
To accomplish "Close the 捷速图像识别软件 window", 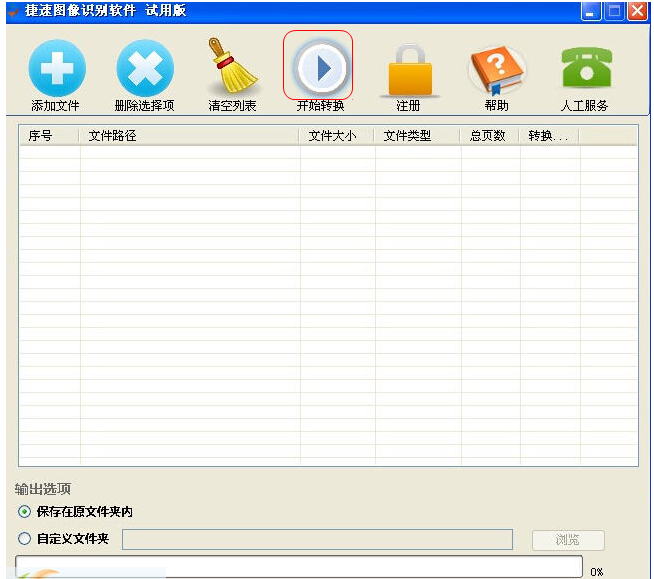I will (x=637, y=11).
